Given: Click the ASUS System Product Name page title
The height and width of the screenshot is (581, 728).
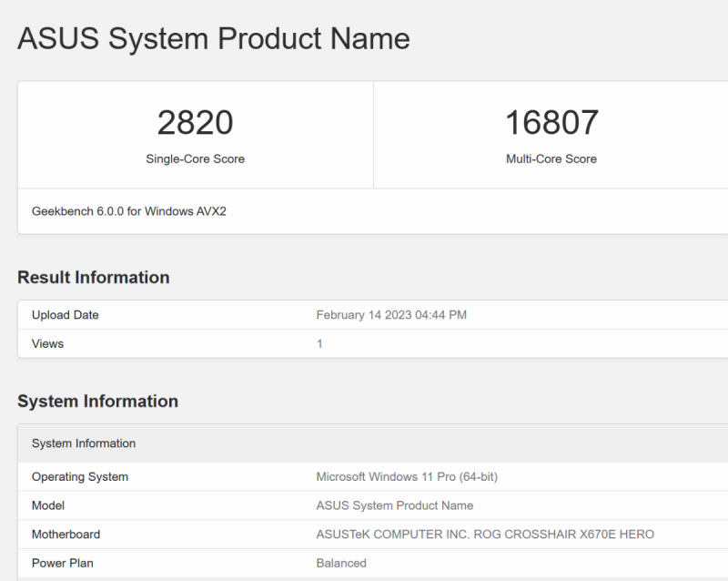Looking at the screenshot, I should [x=214, y=38].
